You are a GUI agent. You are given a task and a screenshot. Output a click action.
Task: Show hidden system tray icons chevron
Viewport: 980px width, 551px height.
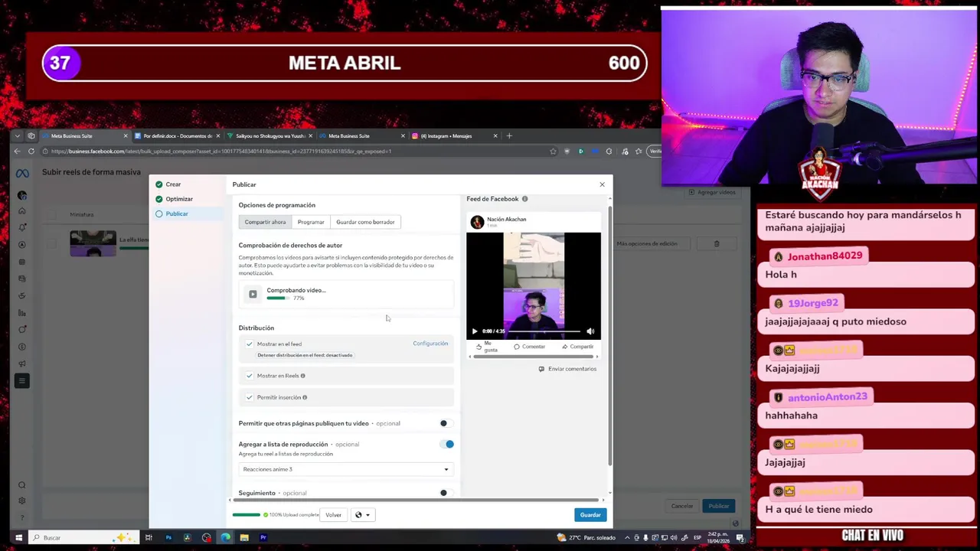click(x=628, y=538)
